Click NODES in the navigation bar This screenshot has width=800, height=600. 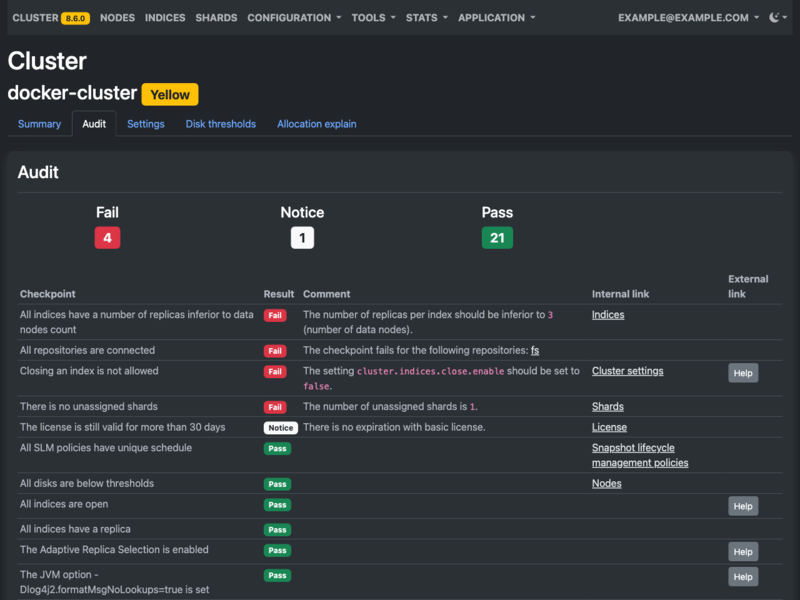coord(116,17)
